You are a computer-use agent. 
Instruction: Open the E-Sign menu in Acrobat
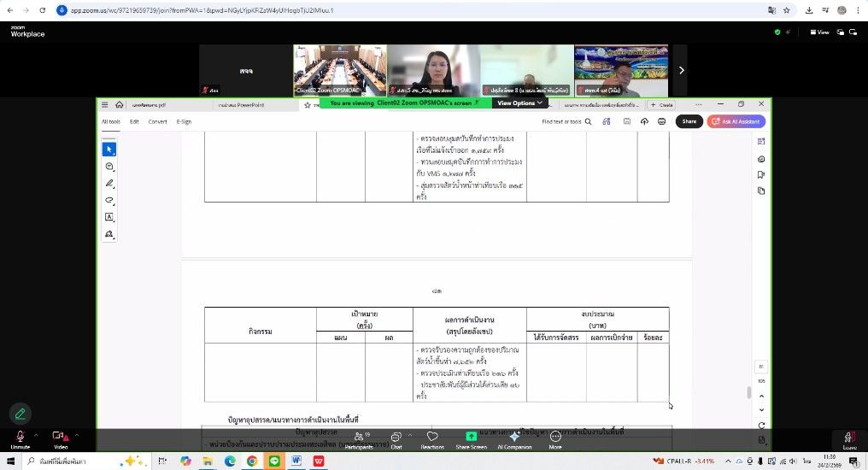click(184, 122)
